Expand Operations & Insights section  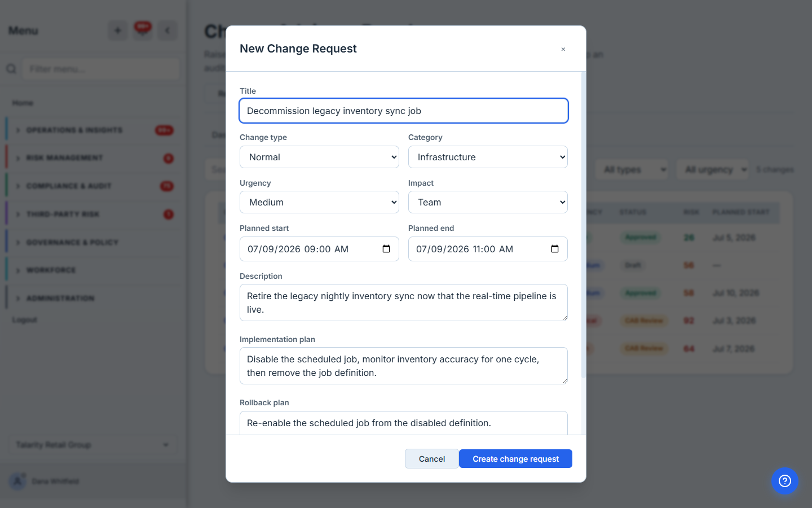[92, 130]
